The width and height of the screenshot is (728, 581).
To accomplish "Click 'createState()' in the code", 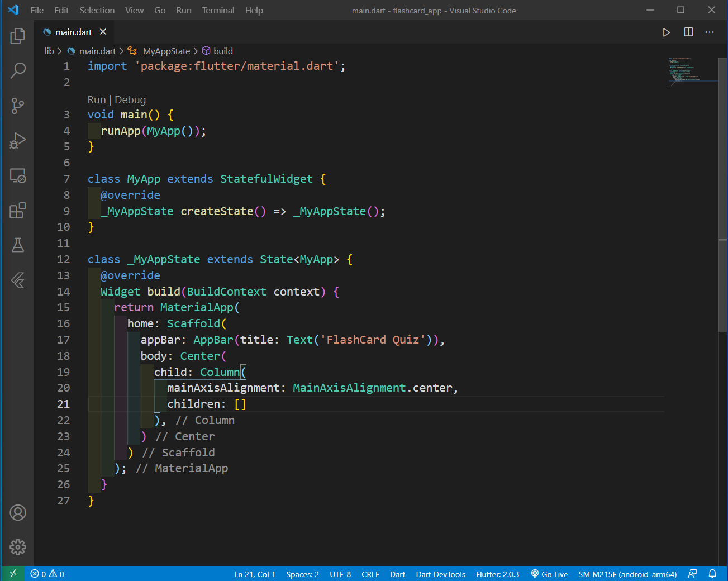I will (223, 211).
